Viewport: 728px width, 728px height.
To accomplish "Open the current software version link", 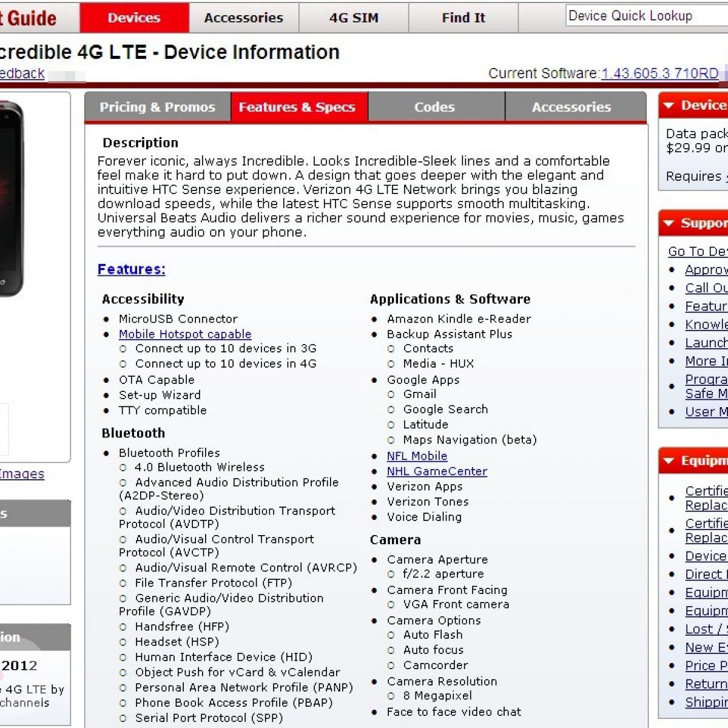I will (x=660, y=73).
